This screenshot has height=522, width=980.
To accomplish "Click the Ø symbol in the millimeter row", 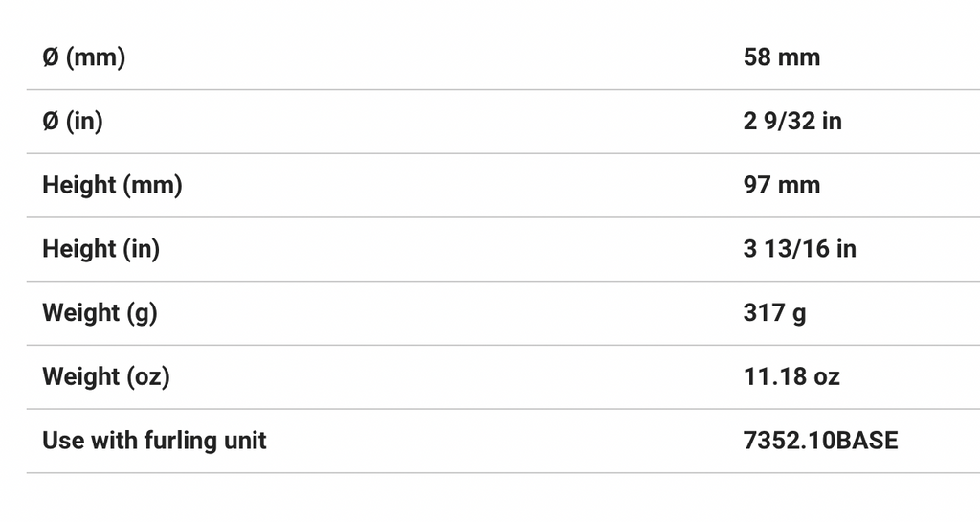I will 51,57.
